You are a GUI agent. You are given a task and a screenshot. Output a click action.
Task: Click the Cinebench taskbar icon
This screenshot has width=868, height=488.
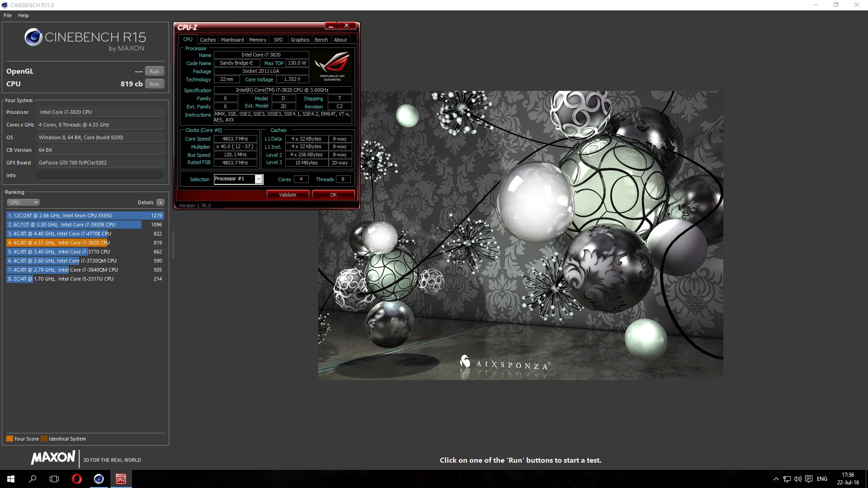click(99, 479)
